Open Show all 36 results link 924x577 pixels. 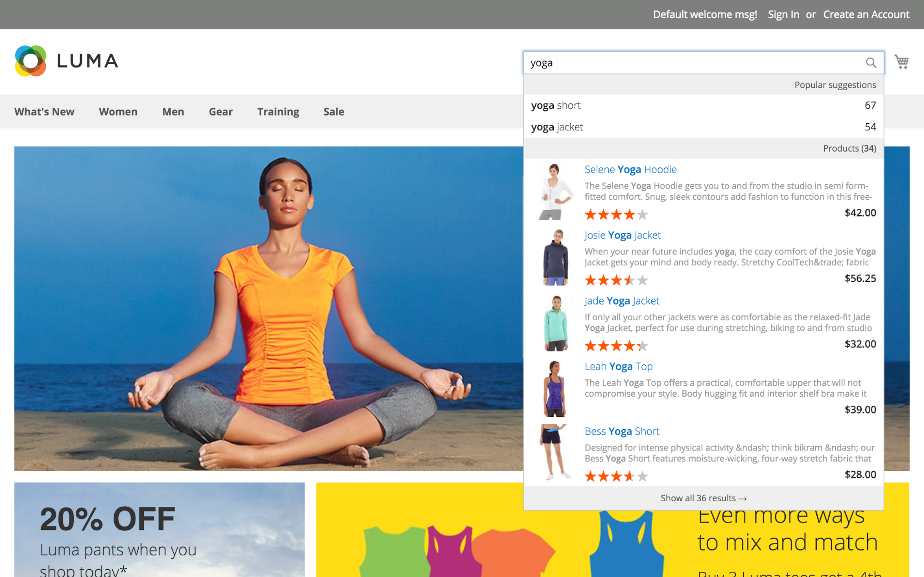point(704,498)
